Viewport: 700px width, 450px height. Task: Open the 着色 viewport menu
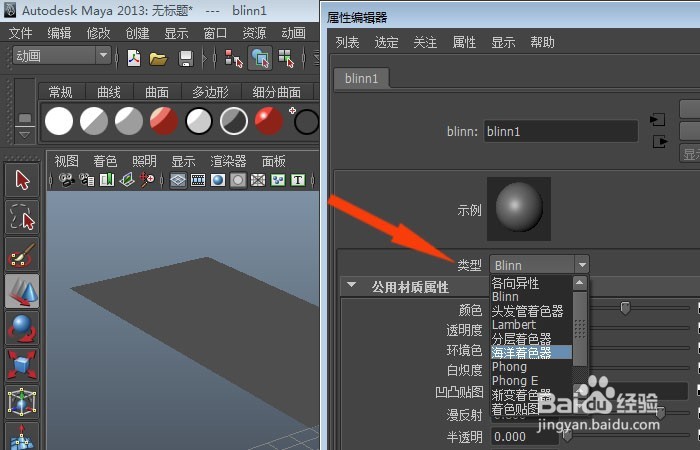pyautogui.click(x=105, y=161)
